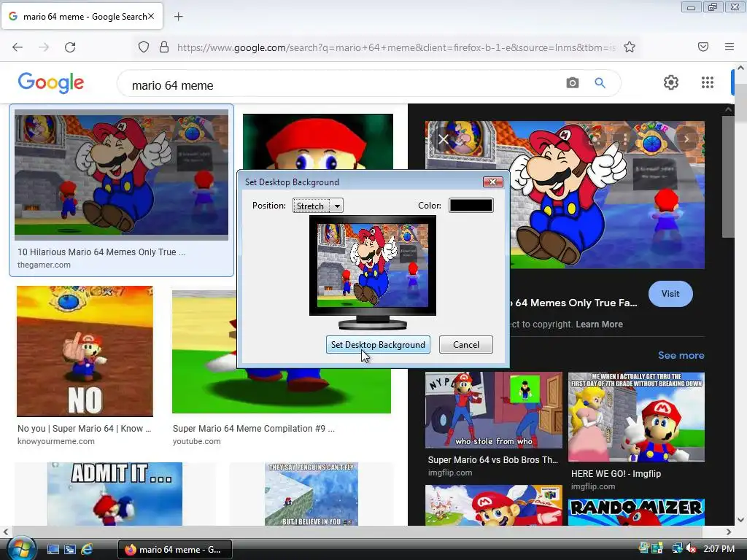This screenshot has width=747, height=560.
Task: Click the page vertical scrollbar down arrow
Action: (x=740, y=520)
